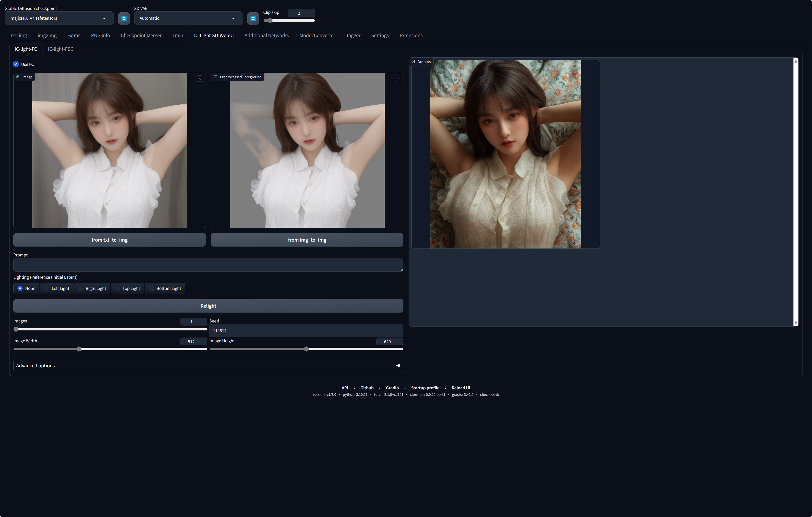Click the Outputs panel scroll up arrow
This screenshot has width=812, height=517.
click(x=796, y=61)
